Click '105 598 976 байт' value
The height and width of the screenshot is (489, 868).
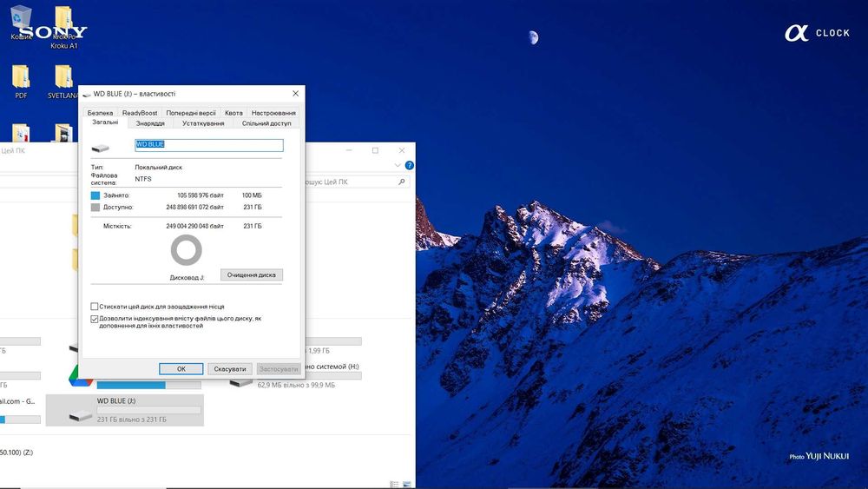[201, 195]
